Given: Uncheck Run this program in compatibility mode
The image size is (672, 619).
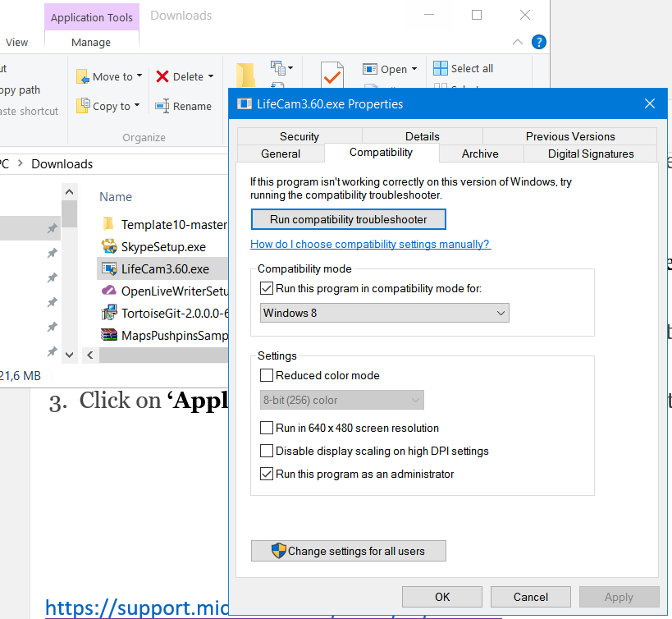Looking at the screenshot, I should click(266, 288).
